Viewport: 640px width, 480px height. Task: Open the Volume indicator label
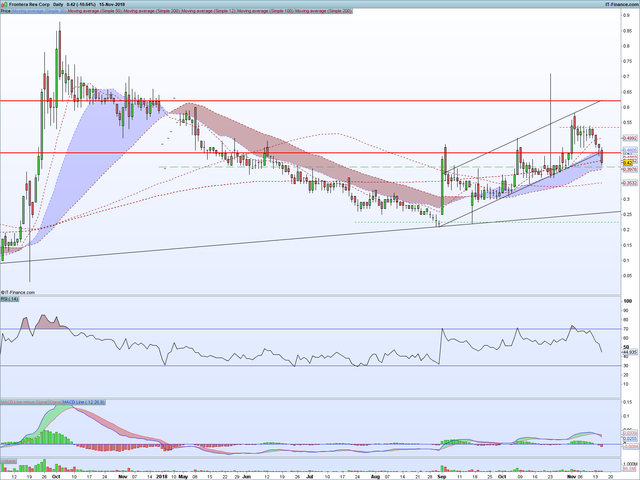click(9, 461)
